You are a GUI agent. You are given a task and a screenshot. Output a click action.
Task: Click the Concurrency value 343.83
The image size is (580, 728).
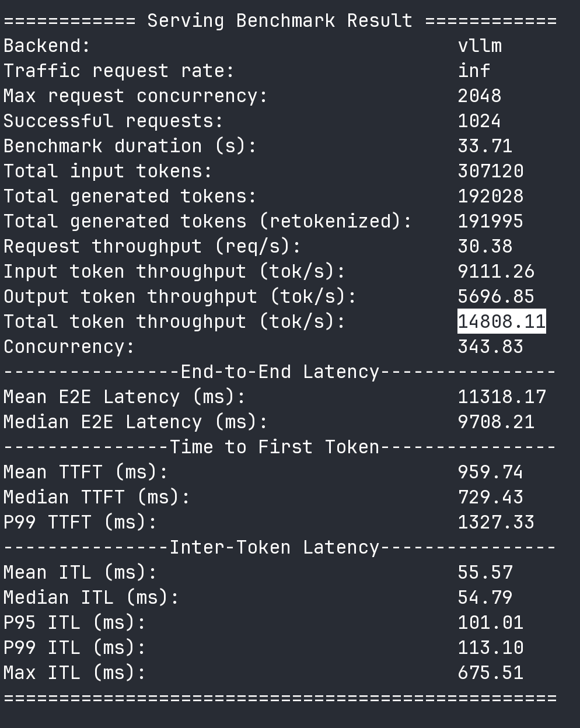(x=491, y=346)
